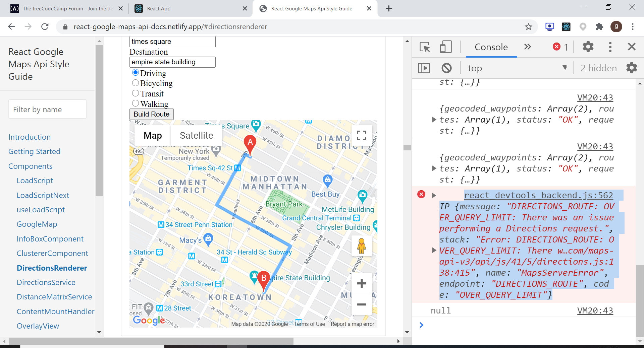
Task: Click the Destination input field
Action: [x=172, y=62]
